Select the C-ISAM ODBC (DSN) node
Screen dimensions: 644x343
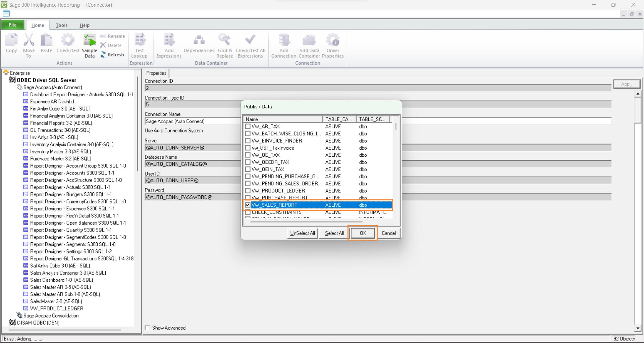(x=38, y=323)
